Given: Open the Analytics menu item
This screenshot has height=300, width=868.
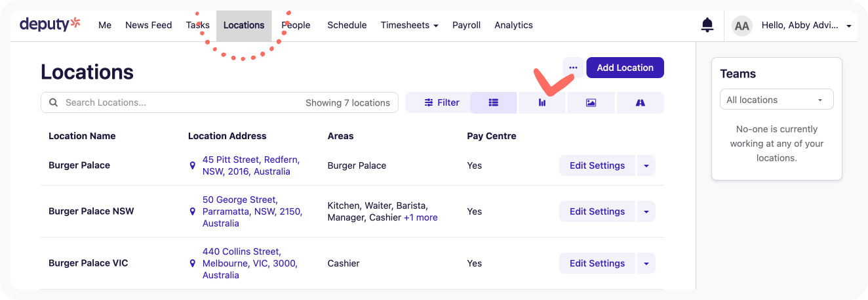Looking at the screenshot, I should pyautogui.click(x=513, y=25).
